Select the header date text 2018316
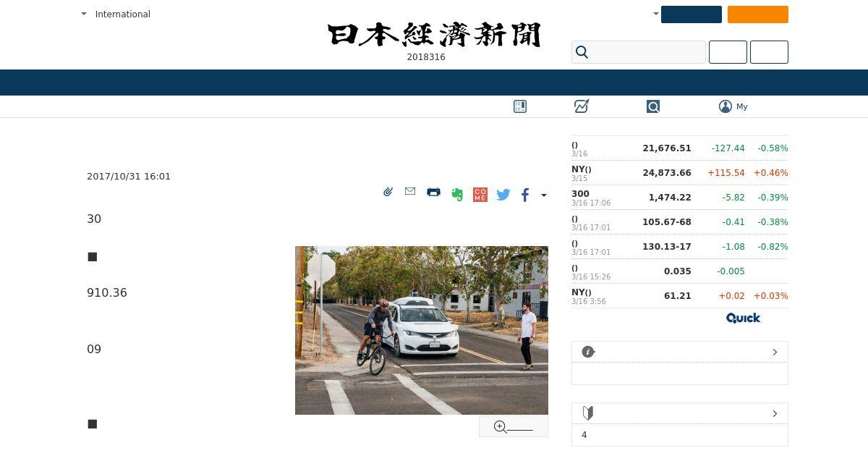Image resolution: width=868 pixels, height=456 pixels. point(426,57)
